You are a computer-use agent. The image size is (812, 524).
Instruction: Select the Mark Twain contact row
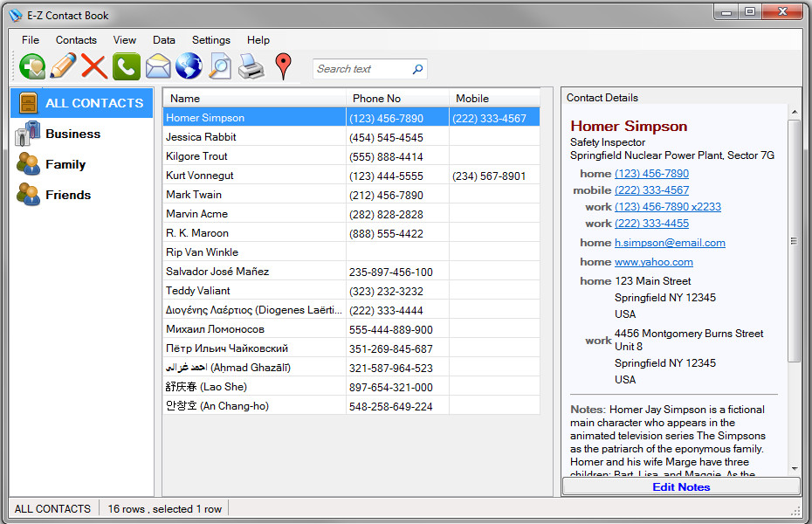[351, 194]
